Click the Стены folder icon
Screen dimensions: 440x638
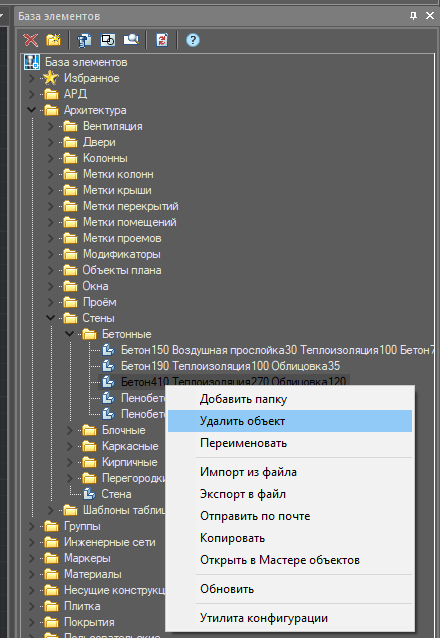(x=70, y=318)
